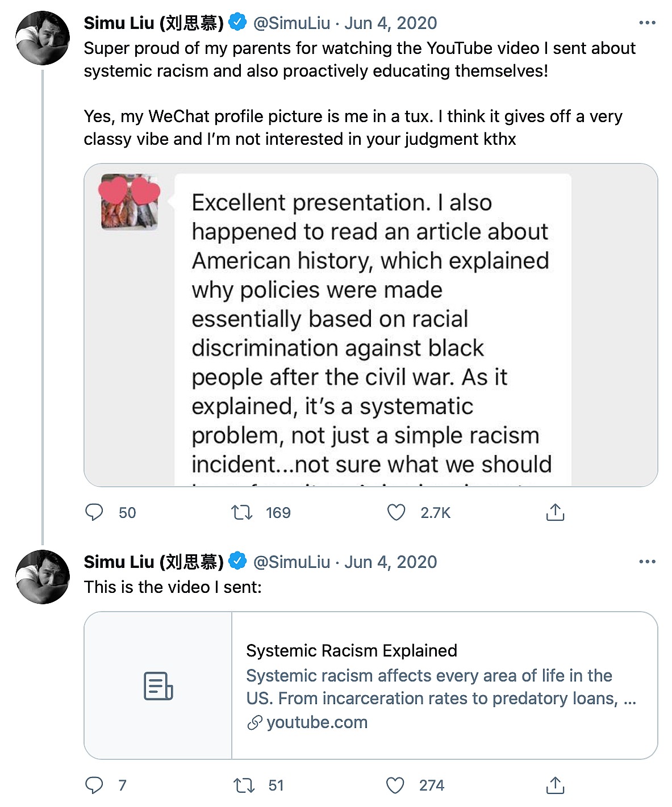Viewport: 672px width, 807px height.
Task: Reply to the 'This is the video' tweet
Action: point(94,785)
